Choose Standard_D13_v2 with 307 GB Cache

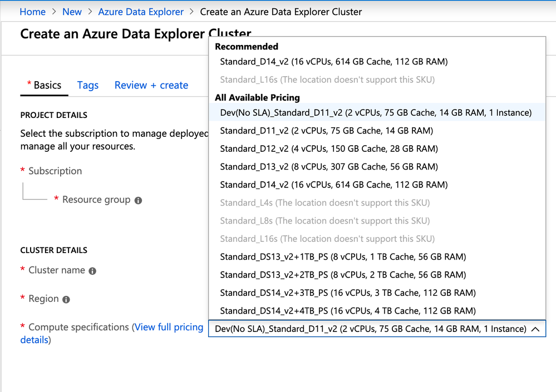click(377, 167)
